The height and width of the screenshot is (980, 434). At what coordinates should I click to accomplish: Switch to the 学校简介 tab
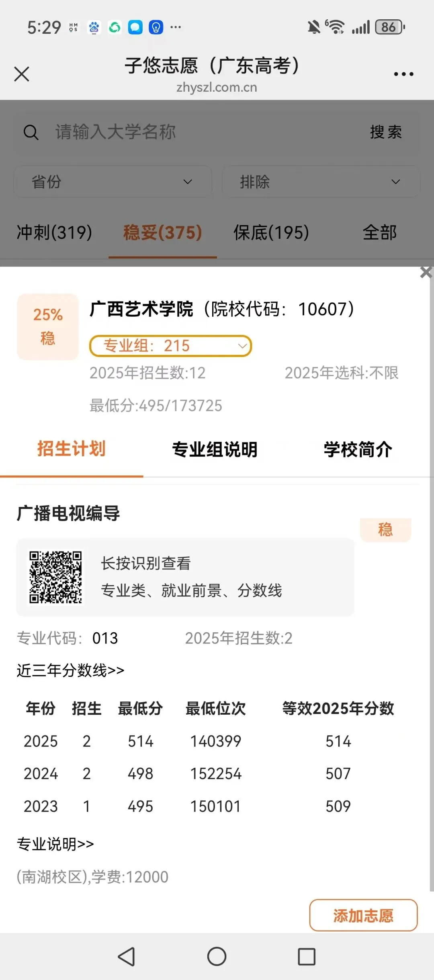[x=358, y=449]
